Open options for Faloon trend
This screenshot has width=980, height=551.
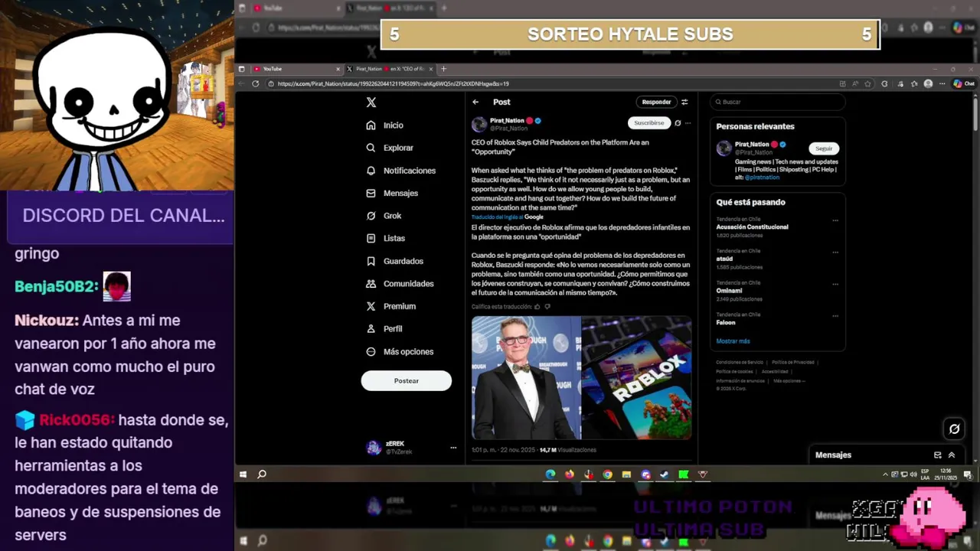pos(835,315)
